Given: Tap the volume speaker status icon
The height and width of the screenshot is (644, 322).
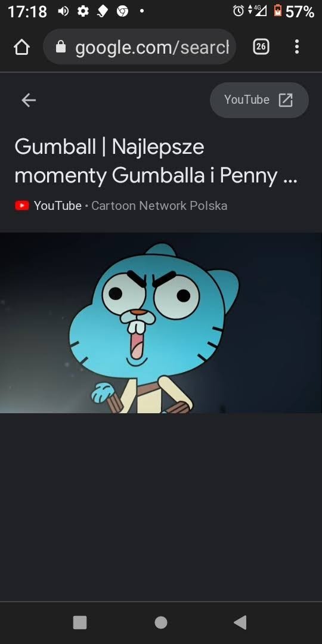Looking at the screenshot, I should click(63, 11).
